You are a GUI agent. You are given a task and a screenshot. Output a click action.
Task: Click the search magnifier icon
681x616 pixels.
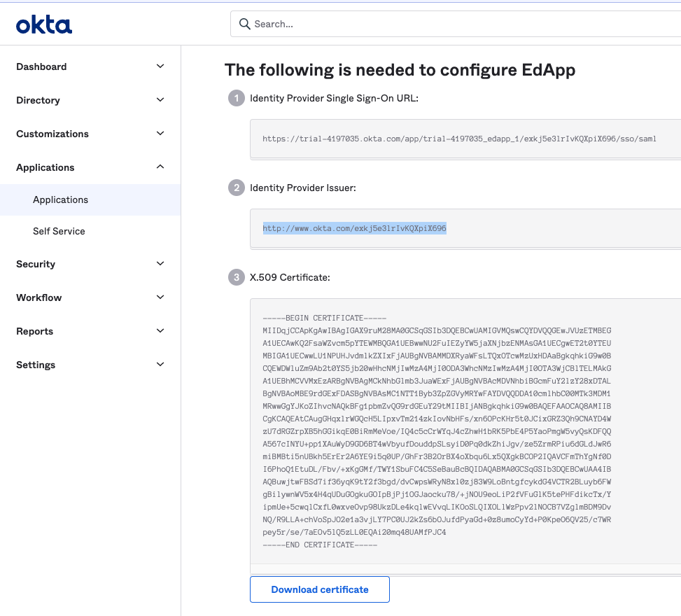pyautogui.click(x=244, y=24)
